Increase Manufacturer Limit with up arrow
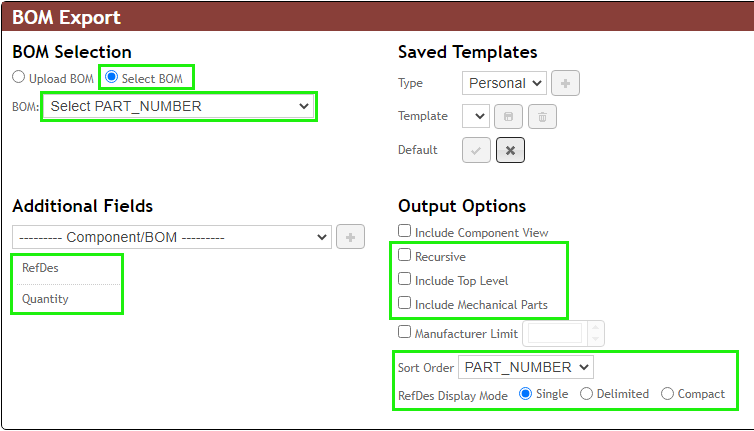The image size is (754, 431). [x=595, y=328]
